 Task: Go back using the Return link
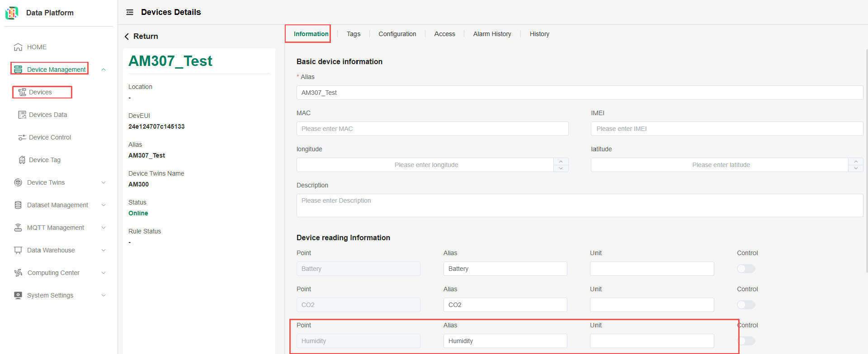click(141, 36)
